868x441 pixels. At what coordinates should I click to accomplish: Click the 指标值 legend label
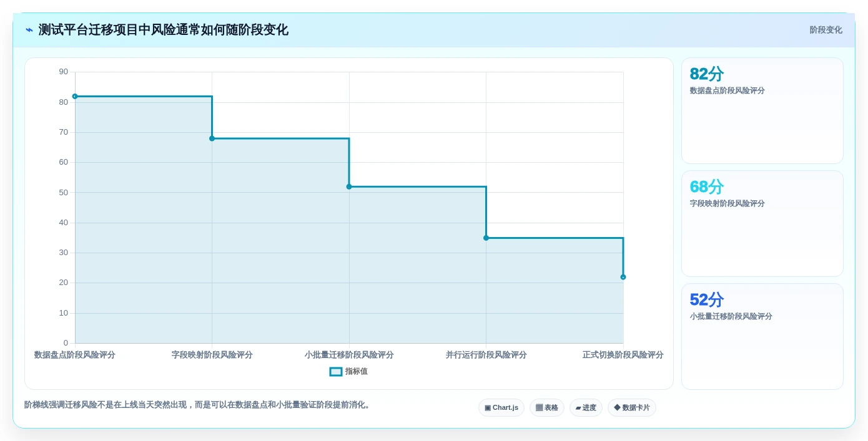tap(357, 372)
